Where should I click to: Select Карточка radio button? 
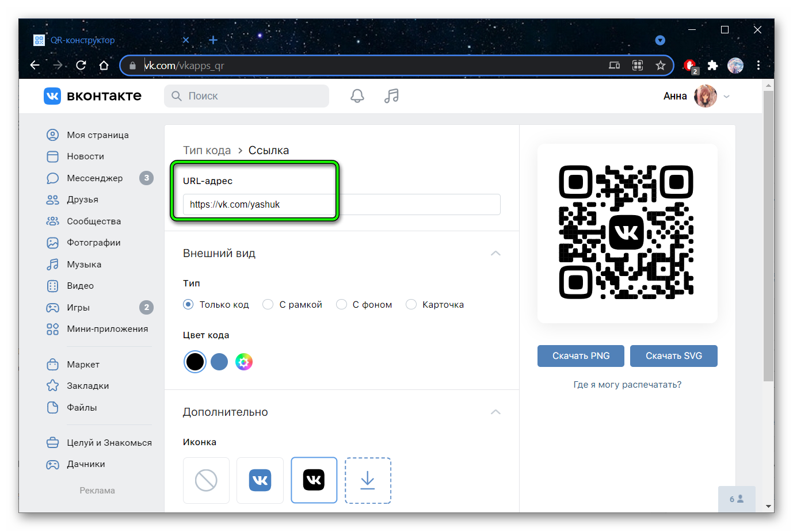click(x=411, y=304)
